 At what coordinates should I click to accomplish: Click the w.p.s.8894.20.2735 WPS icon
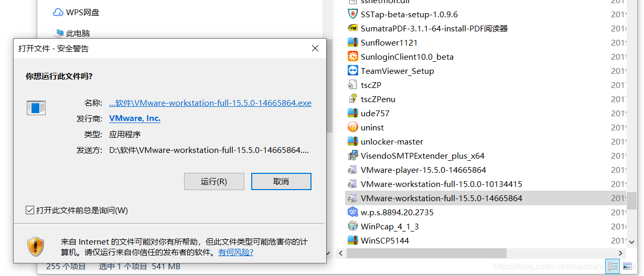click(352, 212)
